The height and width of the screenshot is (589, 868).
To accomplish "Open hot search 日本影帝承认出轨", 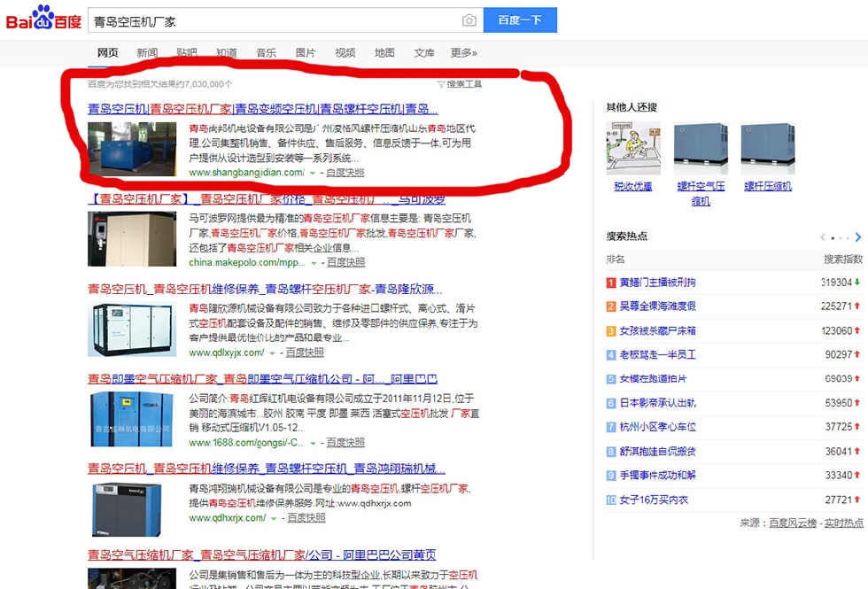I will pos(657,403).
